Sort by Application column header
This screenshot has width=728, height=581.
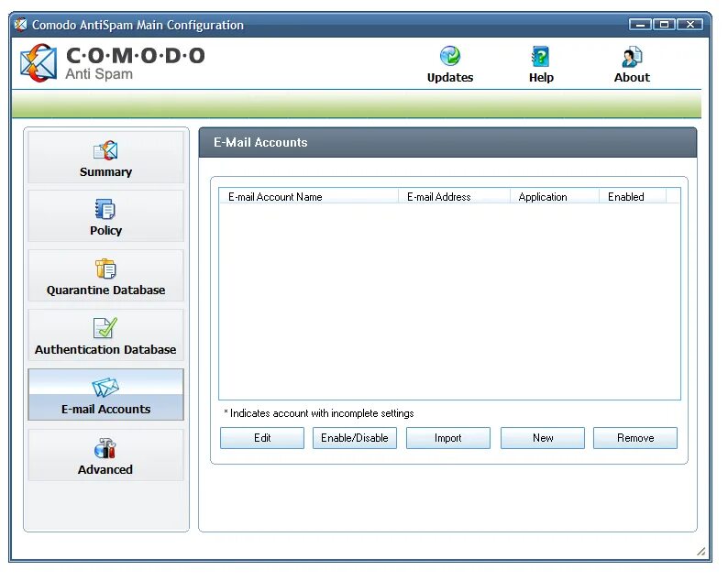pyautogui.click(x=555, y=196)
